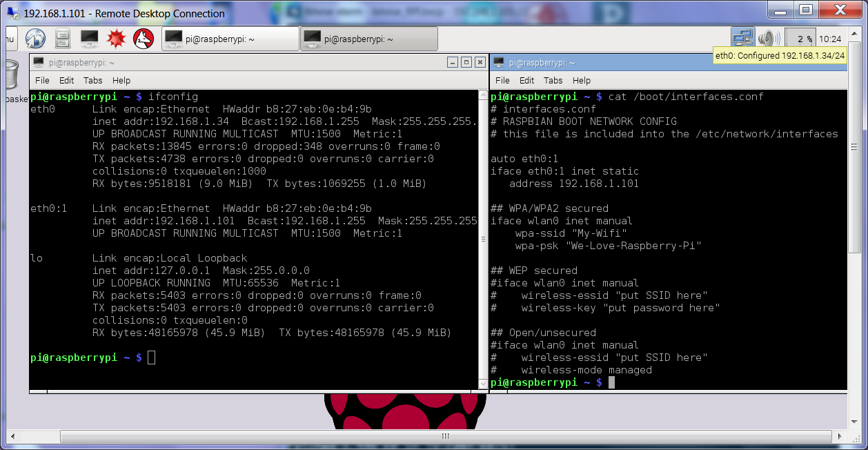The width and height of the screenshot is (868, 450).
Task: Open the Wolfram wolf icon in panel
Action: click(x=143, y=39)
